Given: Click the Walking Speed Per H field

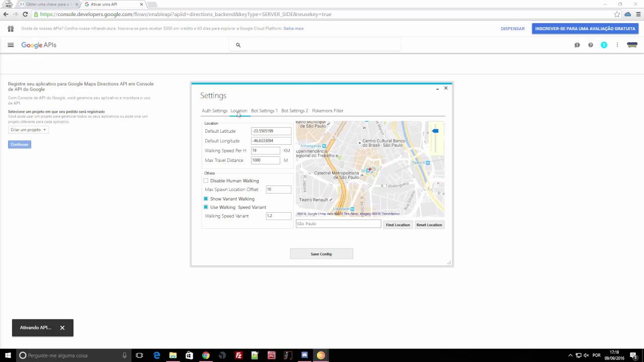Looking at the screenshot, I should click(266, 150).
